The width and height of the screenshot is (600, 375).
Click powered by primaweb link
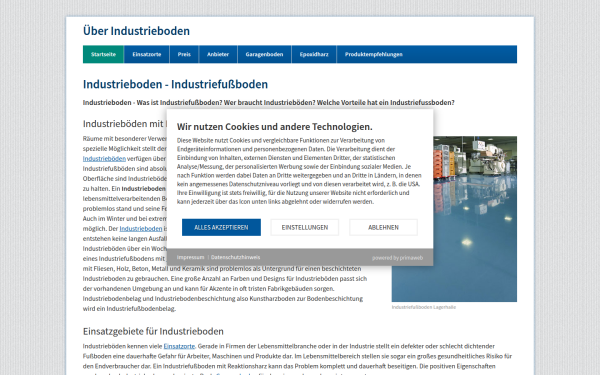pos(397,258)
